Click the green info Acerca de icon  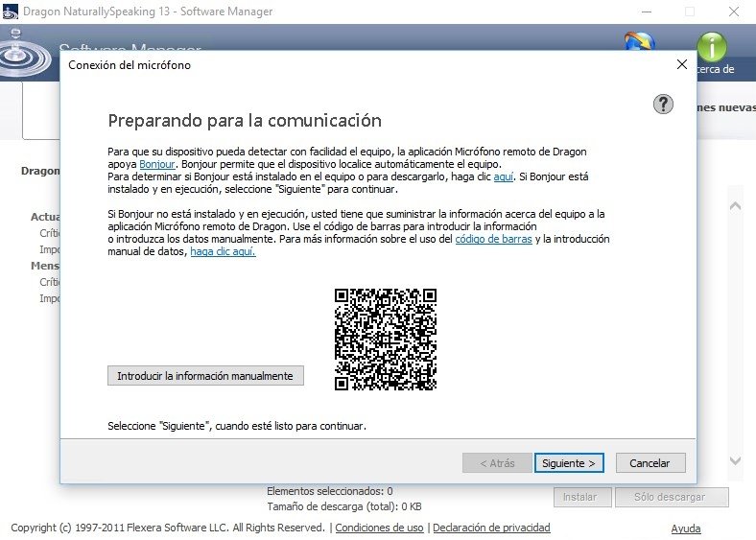tap(712, 46)
